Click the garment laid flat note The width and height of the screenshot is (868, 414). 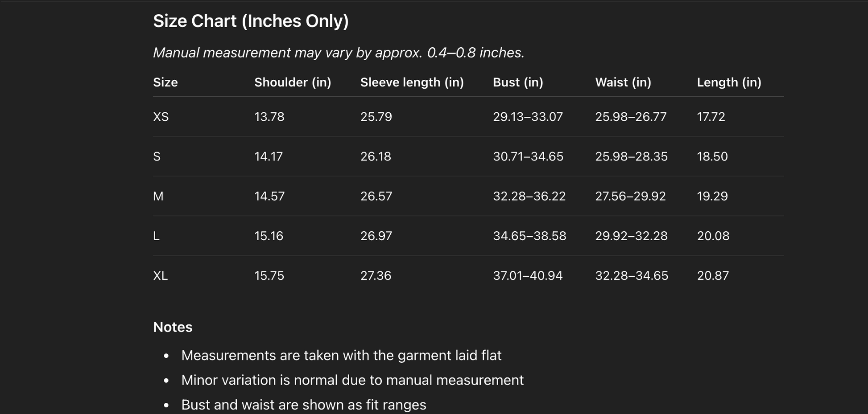pyautogui.click(x=341, y=356)
